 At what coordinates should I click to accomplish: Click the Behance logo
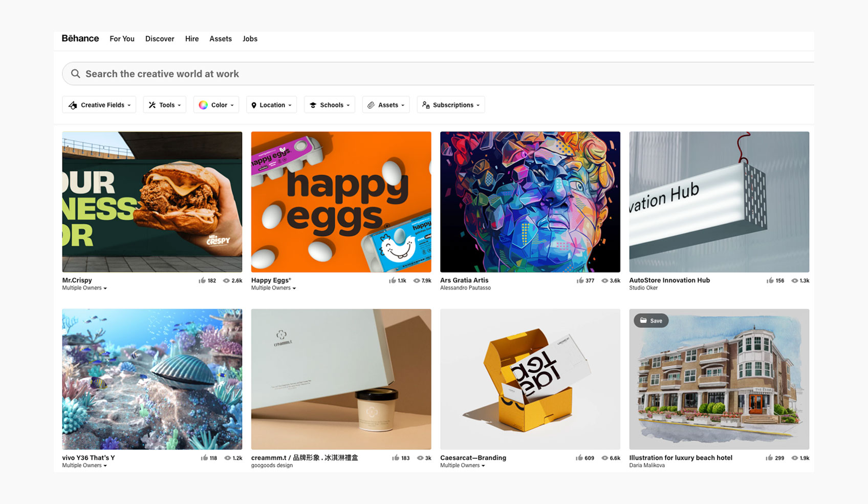80,38
